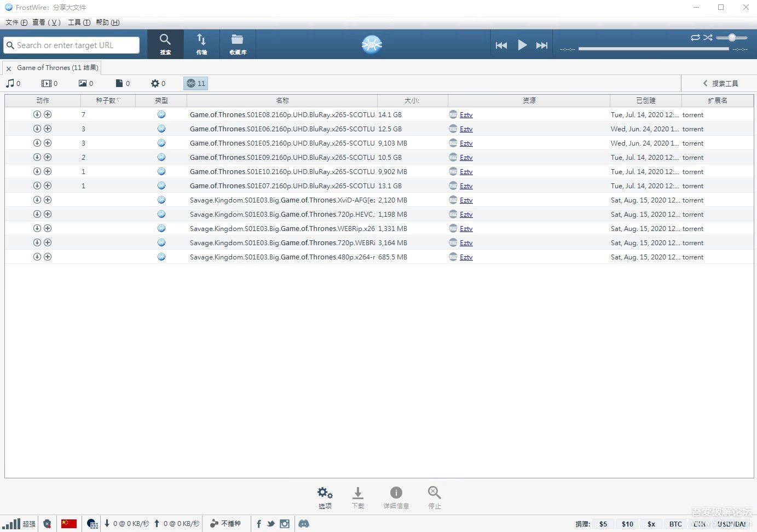Viewport: 757px width, 532px height.
Task: Filter results by video files
Action: point(49,83)
